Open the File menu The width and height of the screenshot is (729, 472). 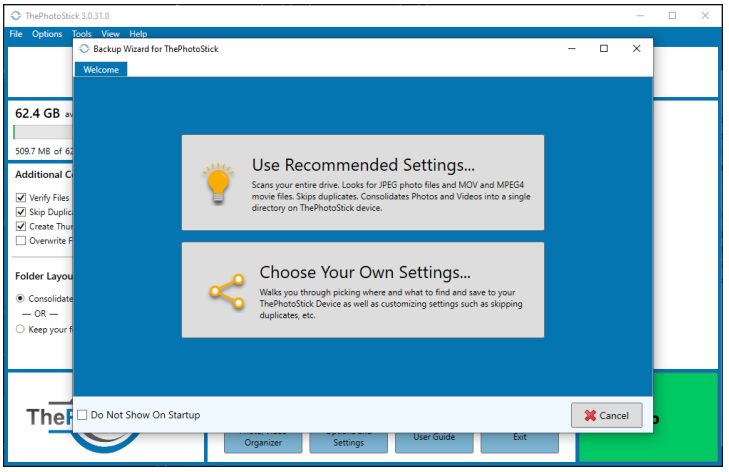16,34
